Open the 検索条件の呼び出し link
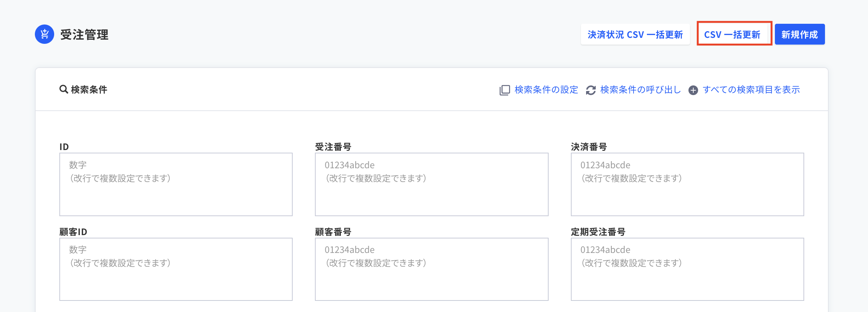 (x=640, y=90)
